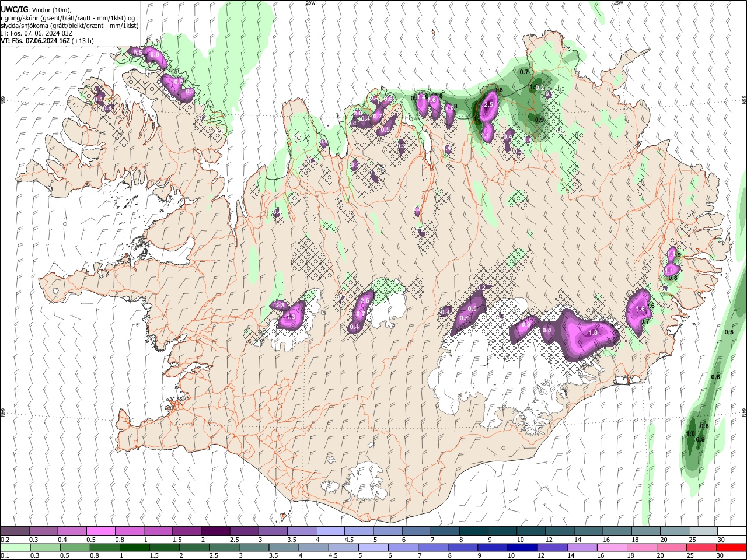The width and height of the screenshot is (747, 560).
Task: Pick the bright pink swatch between 0.5 and 0.8, upper legend
Action: [x=100, y=531]
